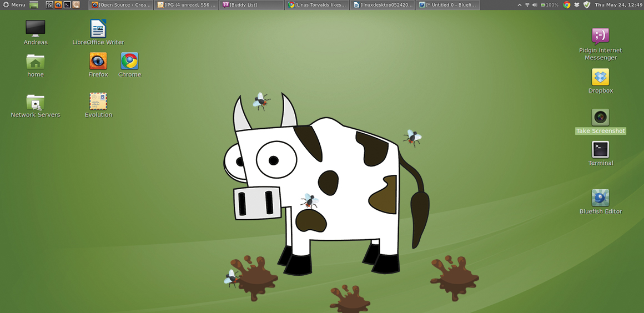Launch Firefox from the panel launcher
Image resolution: width=644 pixels, height=313 pixels.
(58, 5)
